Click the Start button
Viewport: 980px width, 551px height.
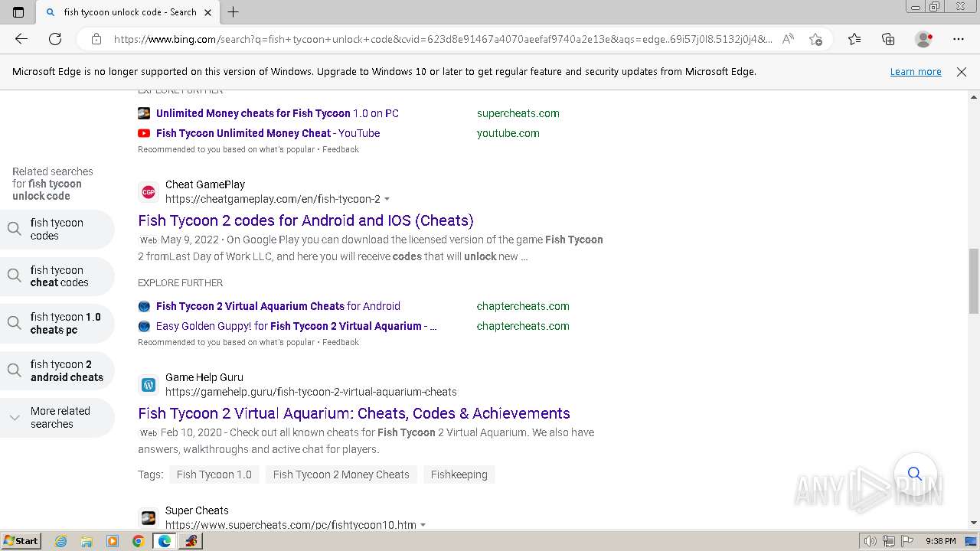tap(21, 541)
